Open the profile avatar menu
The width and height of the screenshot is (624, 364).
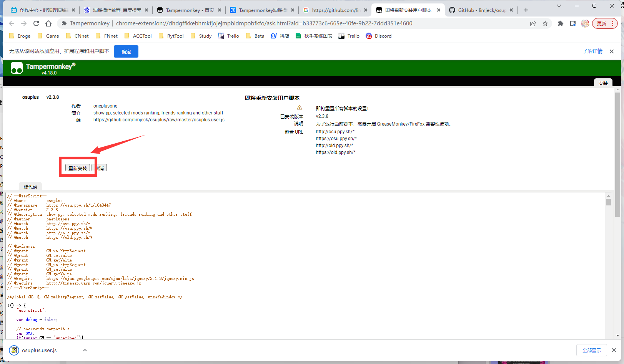[x=585, y=23]
